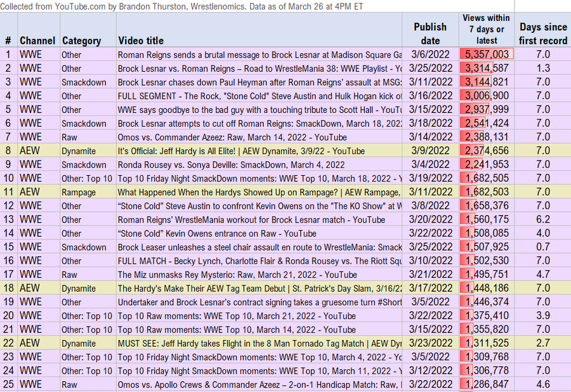Click the days value 4.7

[543, 275]
